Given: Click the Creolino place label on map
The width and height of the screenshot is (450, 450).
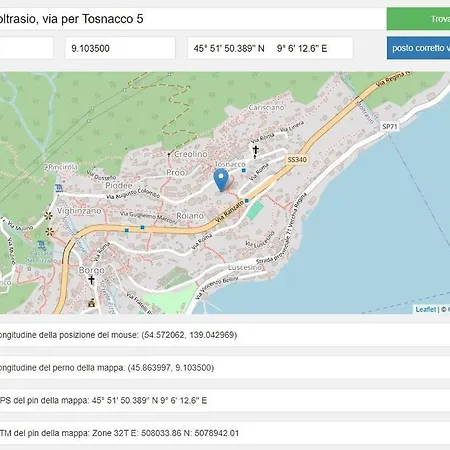Looking at the screenshot, I should pyautogui.click(x=191, y=154).
